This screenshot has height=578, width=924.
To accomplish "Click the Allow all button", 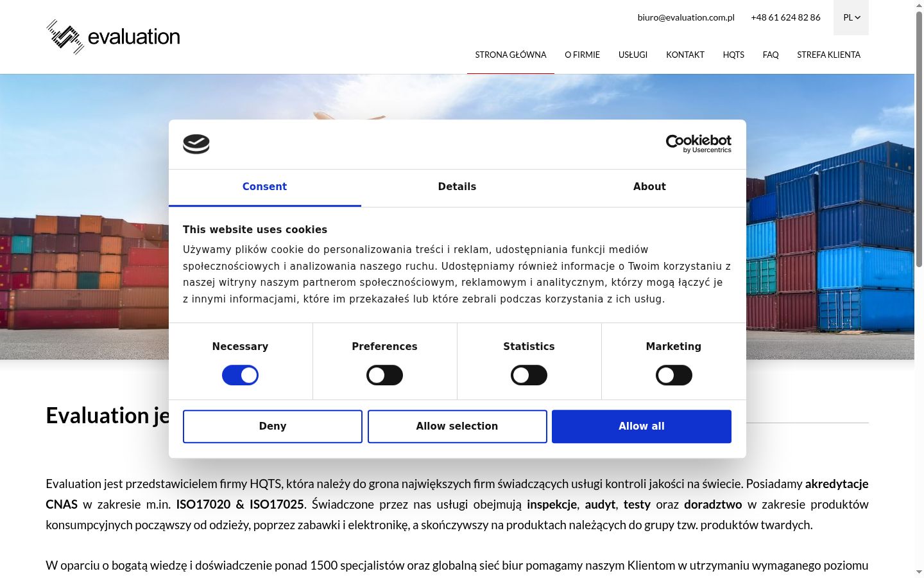I will (642, 426).
